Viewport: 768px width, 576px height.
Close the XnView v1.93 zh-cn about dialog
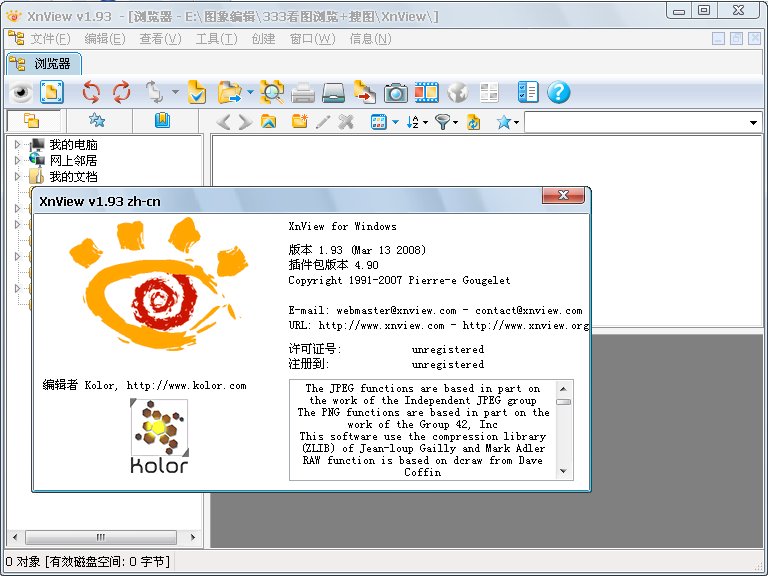click(x=563, y=195)
